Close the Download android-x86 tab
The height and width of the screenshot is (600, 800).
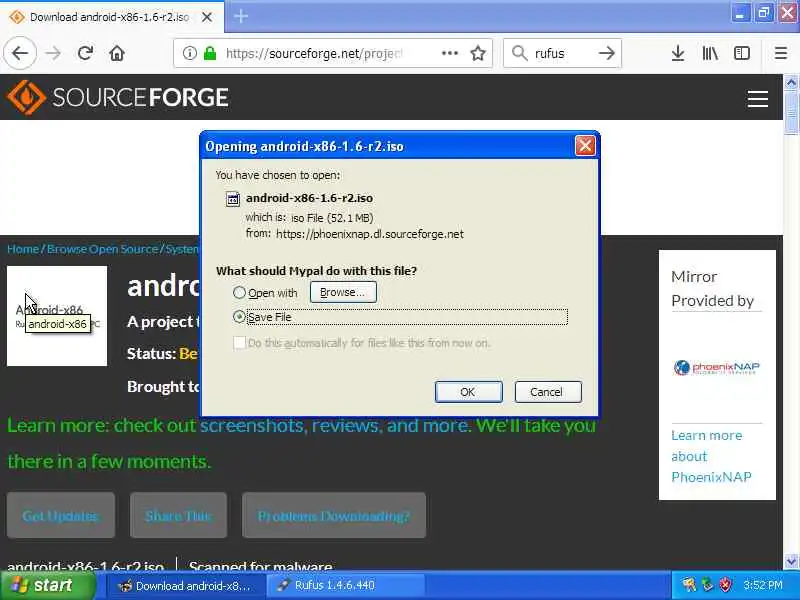[207, 17]
